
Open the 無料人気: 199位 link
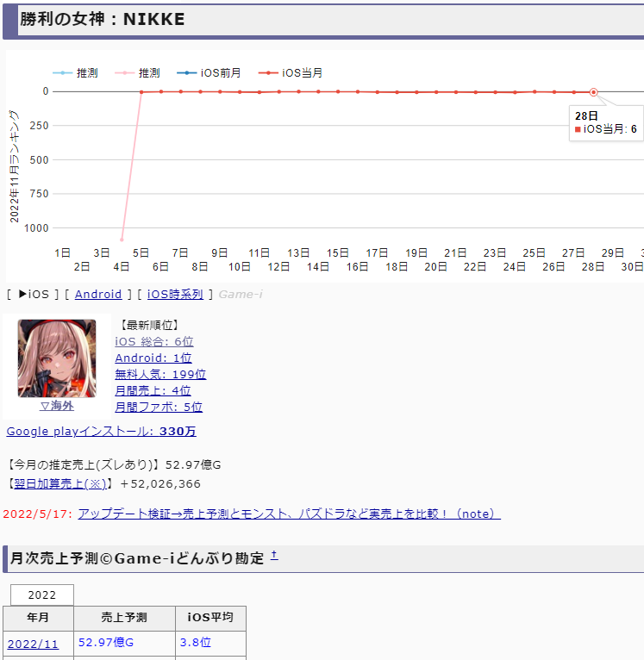tap(160, 374)
